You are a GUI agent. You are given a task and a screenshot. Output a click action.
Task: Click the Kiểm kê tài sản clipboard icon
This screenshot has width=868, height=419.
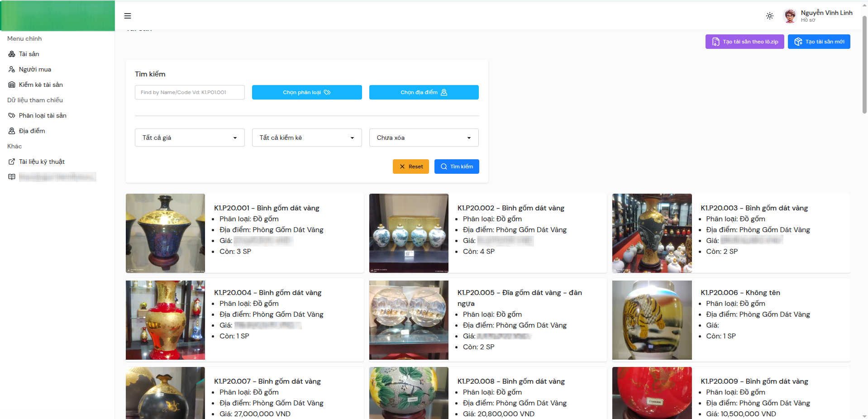point(11,85)
